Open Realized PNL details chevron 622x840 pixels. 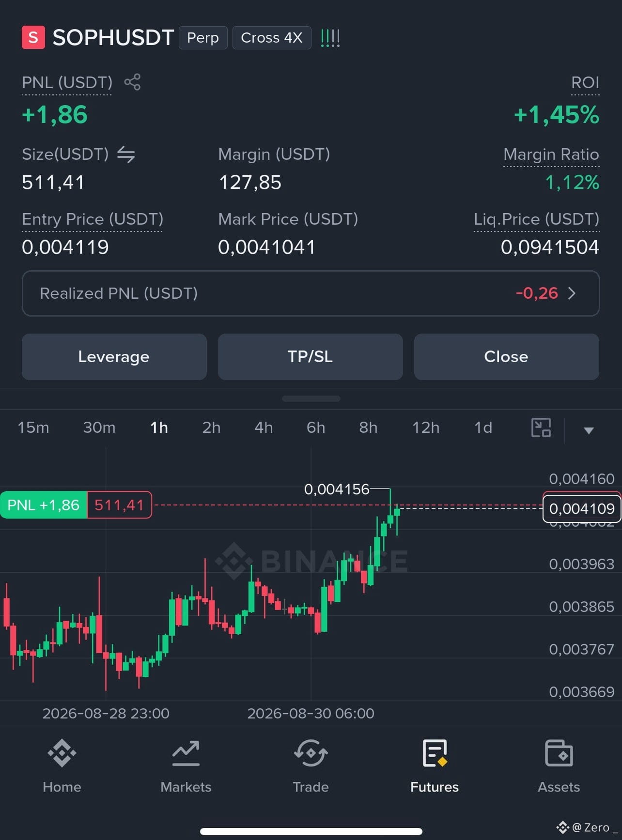(x=572, y=293)
